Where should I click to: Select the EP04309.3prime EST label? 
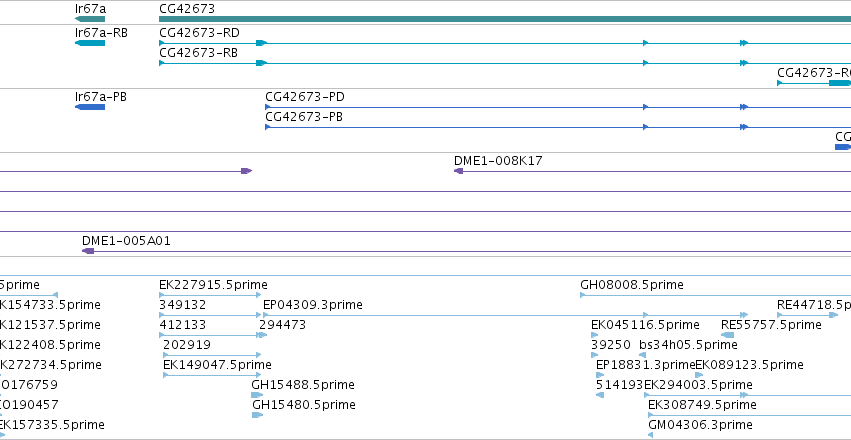pos(313,305)
